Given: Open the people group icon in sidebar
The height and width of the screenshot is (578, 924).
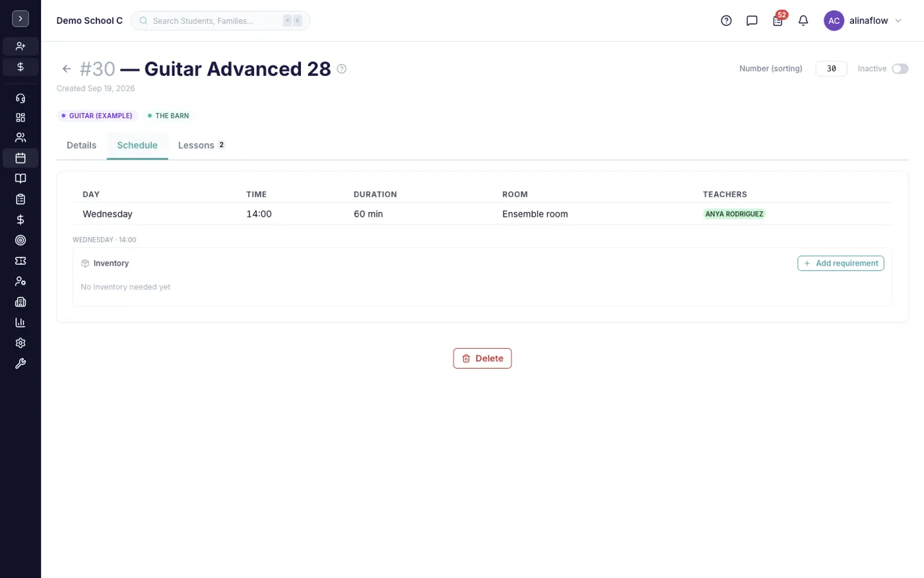Looking at the screenshot, I should click(x=20, y=137).
